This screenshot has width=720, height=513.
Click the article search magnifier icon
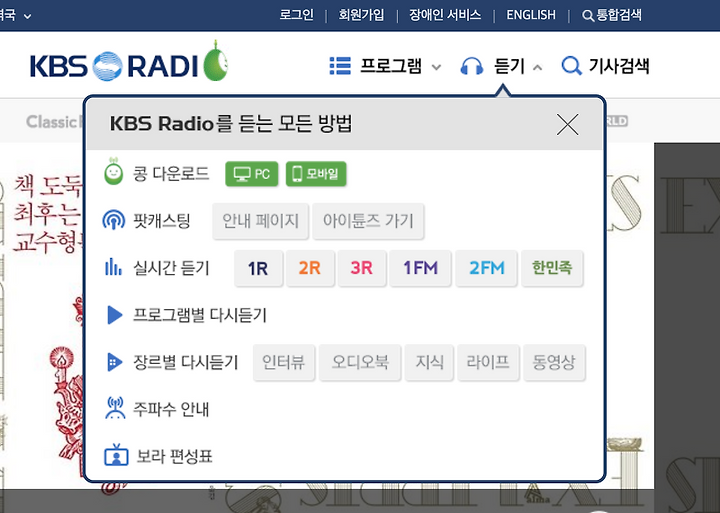coord(572,66)
